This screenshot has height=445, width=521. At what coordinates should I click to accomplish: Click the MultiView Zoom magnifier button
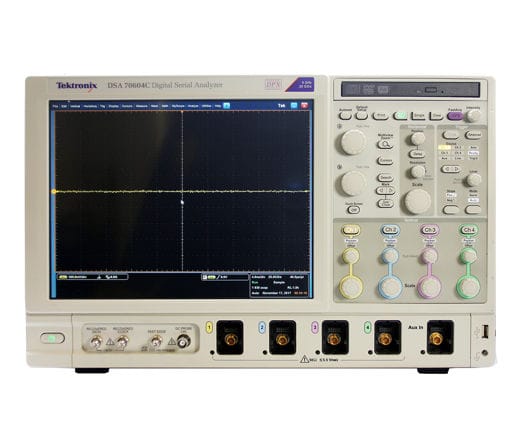click(x=385, y=145)
